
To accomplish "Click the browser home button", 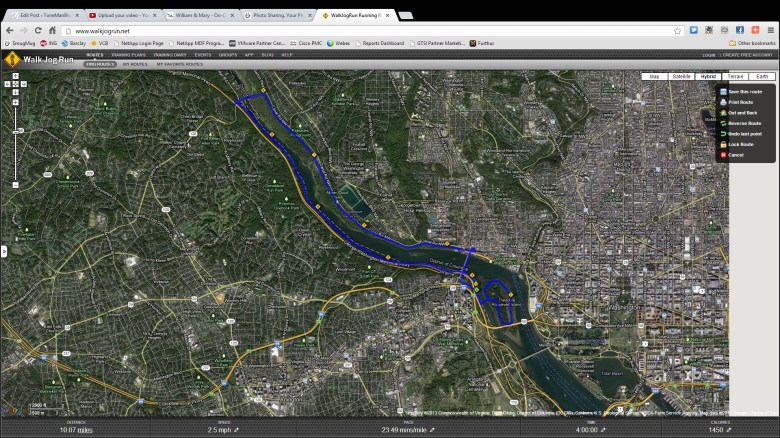I will tap(52, 30).
